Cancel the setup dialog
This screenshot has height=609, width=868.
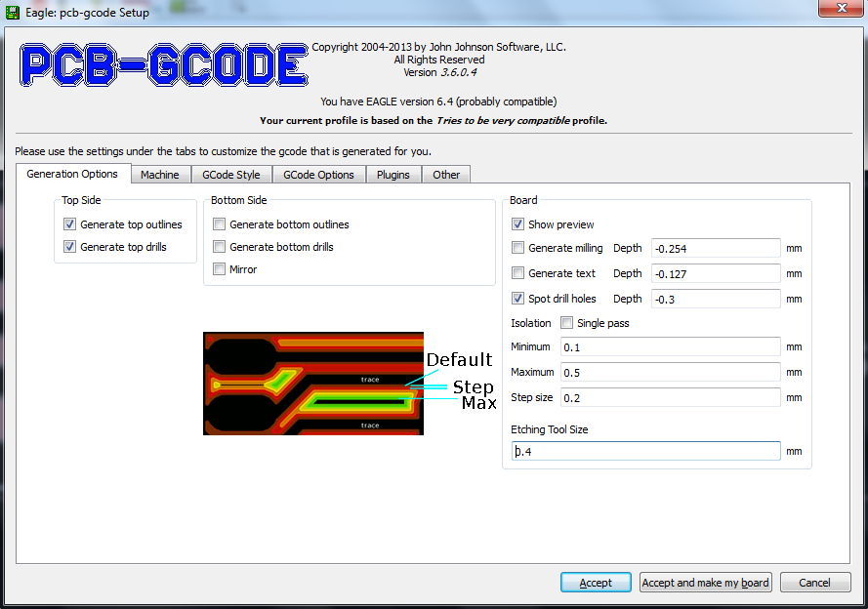click(815, 583)
